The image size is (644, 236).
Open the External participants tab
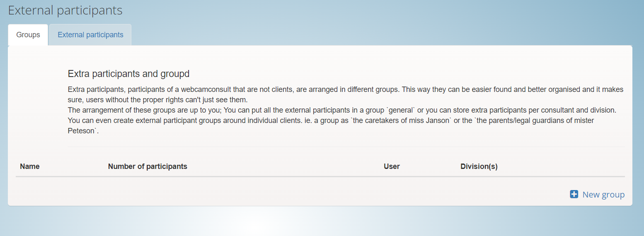point(90,35)
